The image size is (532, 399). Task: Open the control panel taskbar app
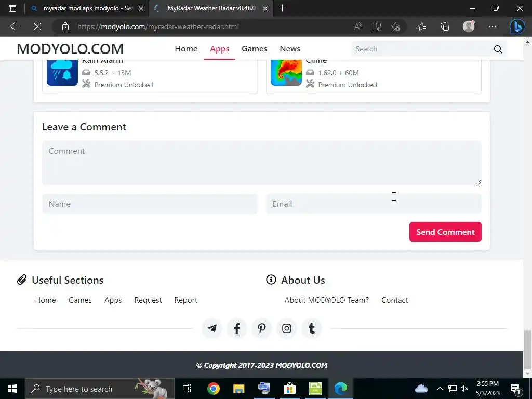click(264, 389)
